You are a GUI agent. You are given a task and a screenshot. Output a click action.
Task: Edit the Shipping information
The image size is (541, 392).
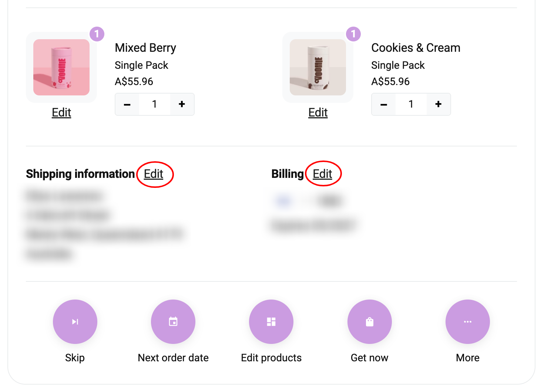[x=154, y=174]
